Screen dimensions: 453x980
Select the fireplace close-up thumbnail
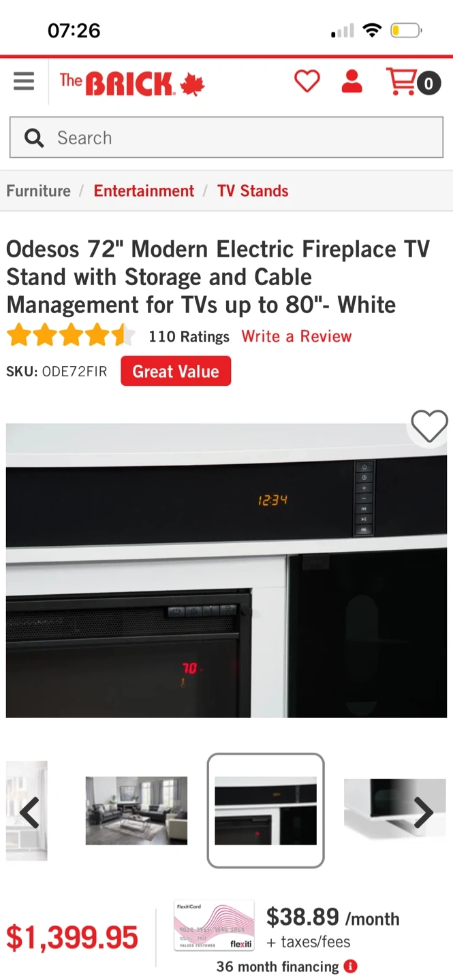click(x=266, y=811)
